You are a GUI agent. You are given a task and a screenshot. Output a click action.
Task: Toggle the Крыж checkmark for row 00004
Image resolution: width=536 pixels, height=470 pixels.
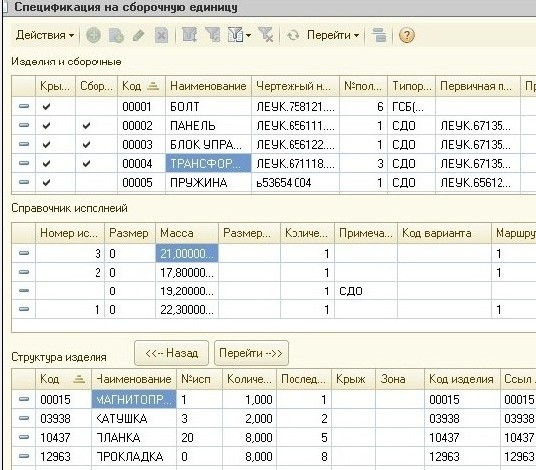[x=46, y=164]
